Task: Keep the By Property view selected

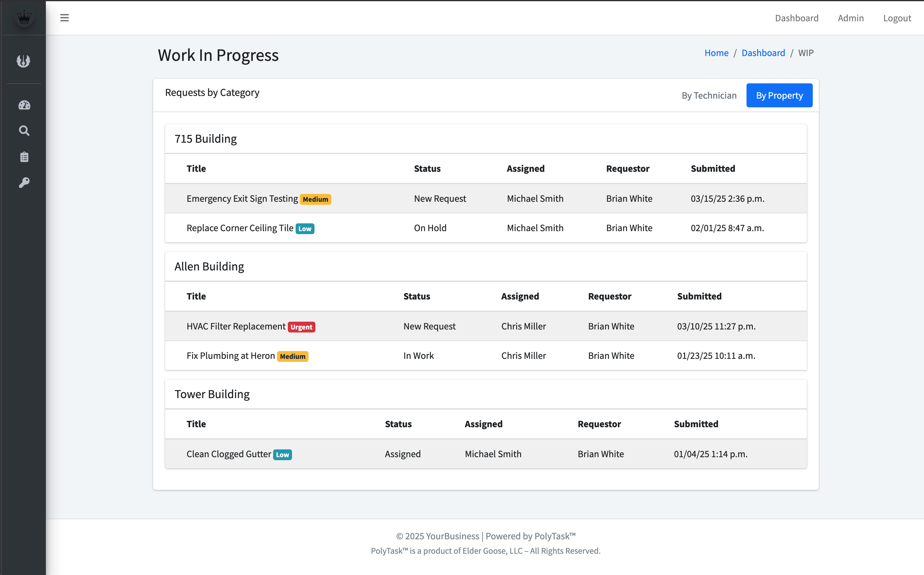Action: coord(779,95)
